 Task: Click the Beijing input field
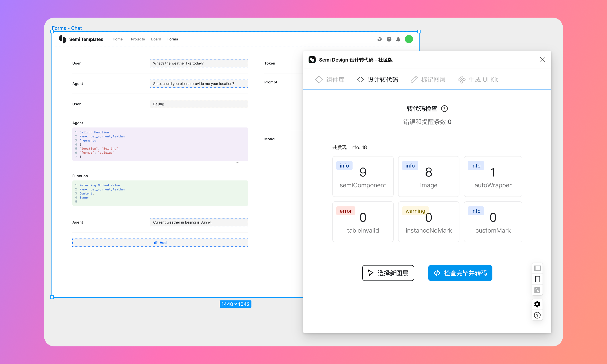coord(199,104)
